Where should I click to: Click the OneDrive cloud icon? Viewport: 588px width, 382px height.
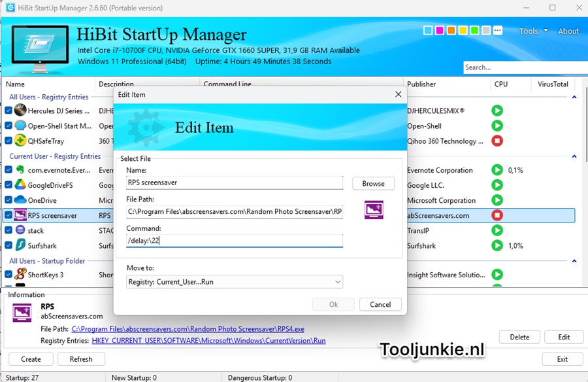[x=20, y=200]
